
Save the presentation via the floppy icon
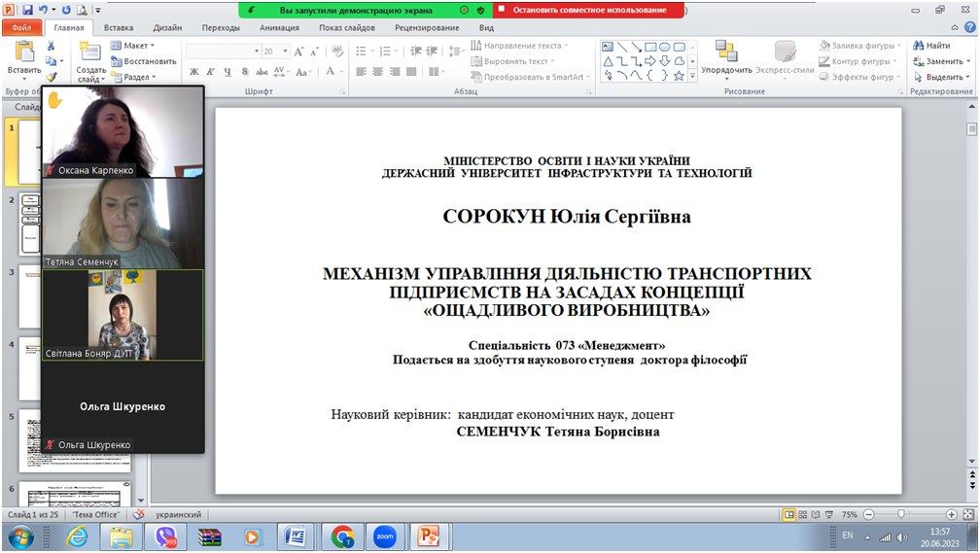pyautogui.click(x=27, y=10)
